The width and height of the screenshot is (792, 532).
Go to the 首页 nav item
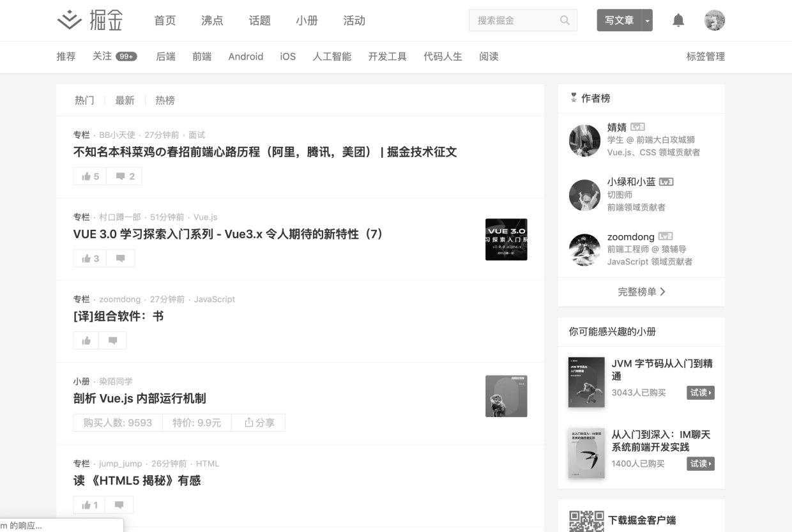tap(165, 20)
